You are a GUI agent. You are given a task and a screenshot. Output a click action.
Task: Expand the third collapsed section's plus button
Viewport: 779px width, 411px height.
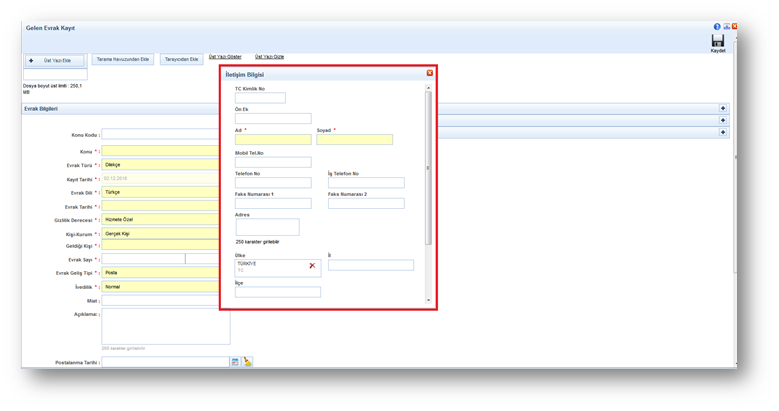pyautogui.click(x=723, y=132)
